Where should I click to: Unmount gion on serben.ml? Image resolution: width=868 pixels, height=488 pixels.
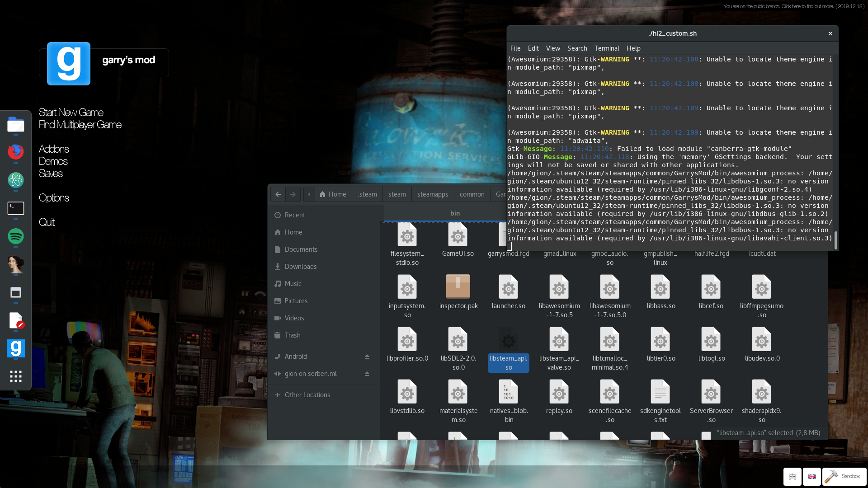coord(367,374)
